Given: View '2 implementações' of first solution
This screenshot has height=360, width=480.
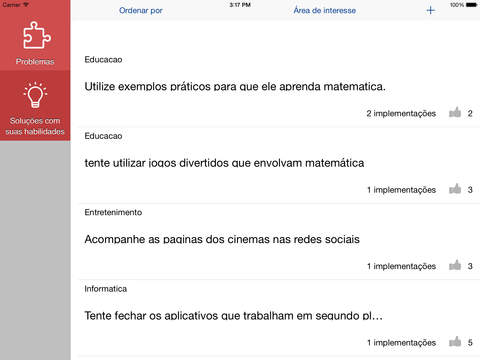Looking at the screenshot, I should 401,113.
